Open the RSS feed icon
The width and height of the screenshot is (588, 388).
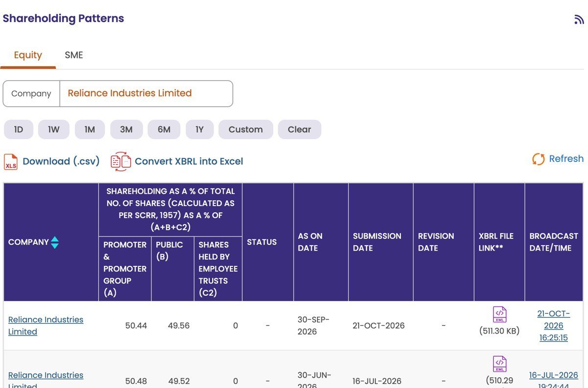(579, 20)
